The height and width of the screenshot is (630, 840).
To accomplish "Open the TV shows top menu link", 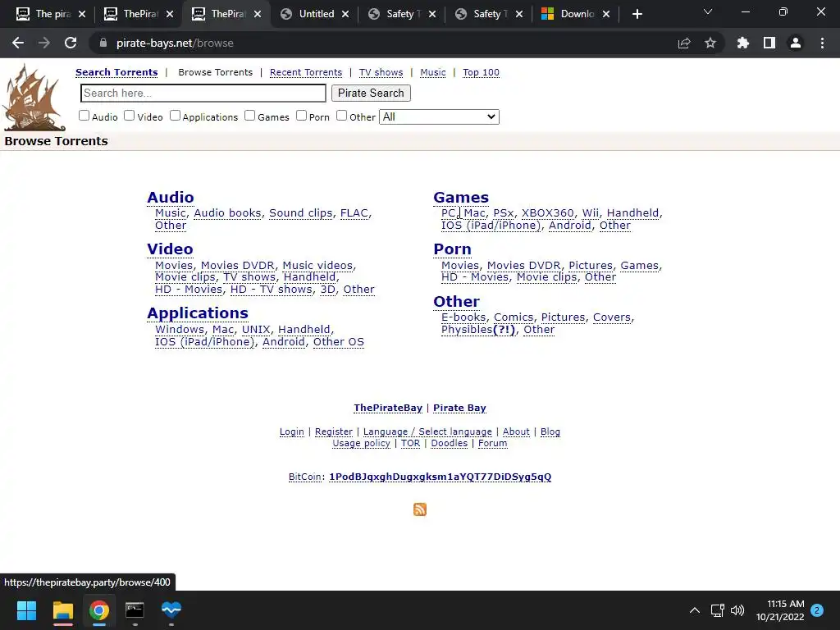I will [x=381, y=72].
